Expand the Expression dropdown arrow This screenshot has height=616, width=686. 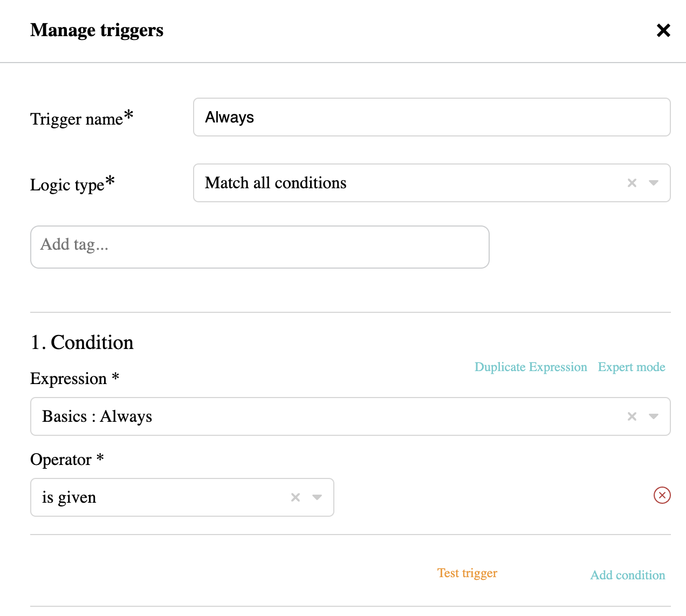tap(654, 416)
